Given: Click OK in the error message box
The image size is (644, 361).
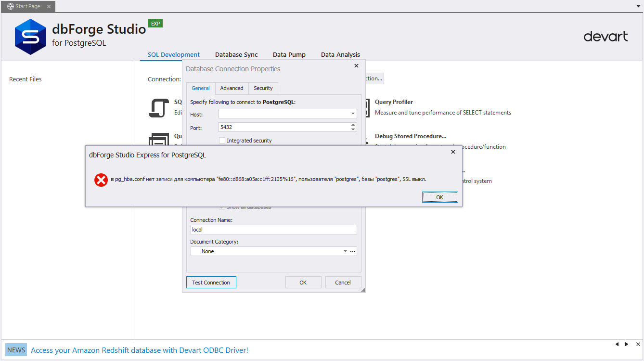Looking at the screenshot, I should click(439, 197).
